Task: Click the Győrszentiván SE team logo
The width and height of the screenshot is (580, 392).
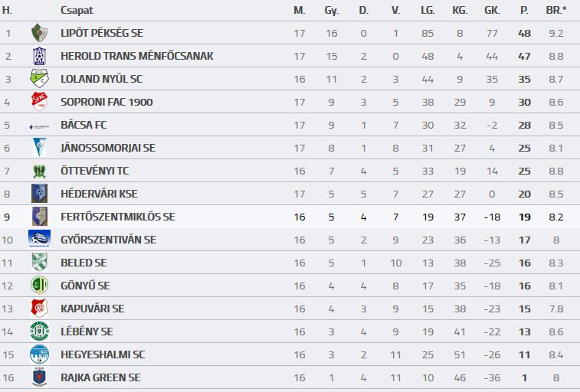Action: (39, 240)
